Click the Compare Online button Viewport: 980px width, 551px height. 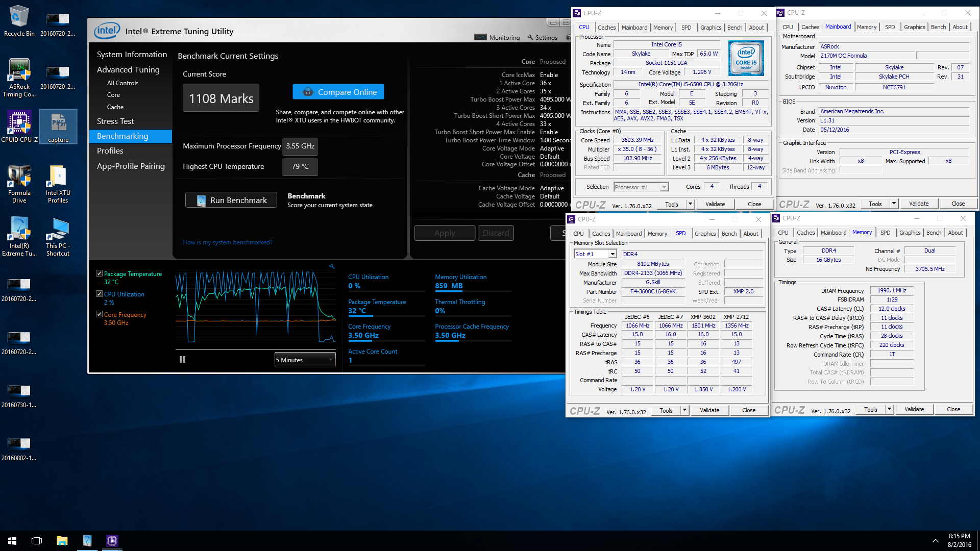coord(338,92)
